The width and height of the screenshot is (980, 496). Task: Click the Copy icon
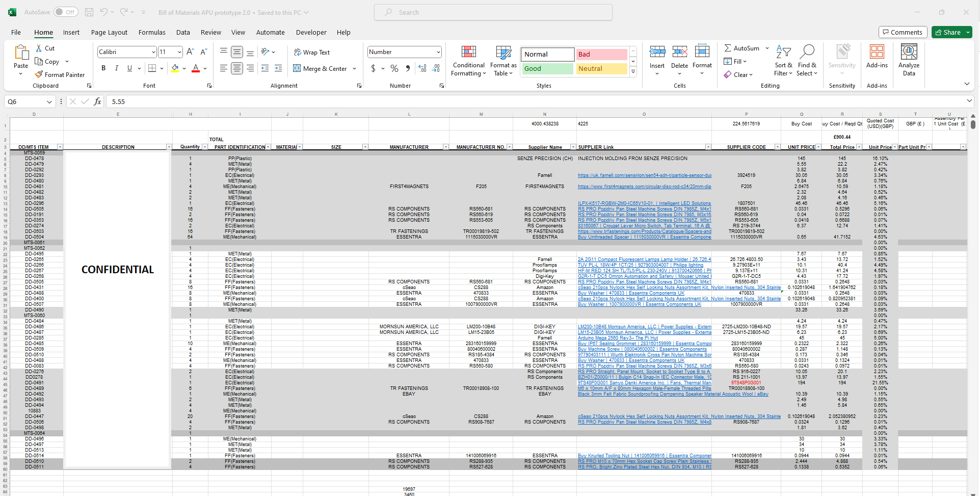[x=39, y=61]
